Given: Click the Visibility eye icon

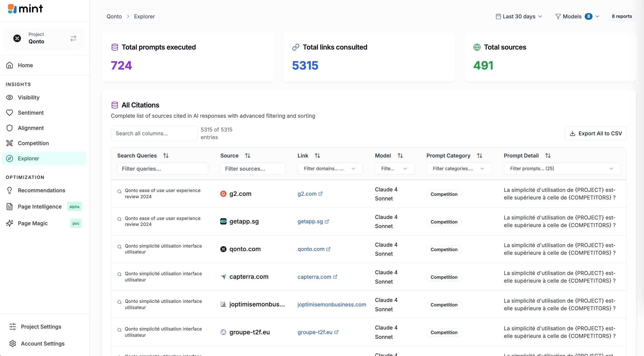Looking at the screenshot, I should (10, 97).
